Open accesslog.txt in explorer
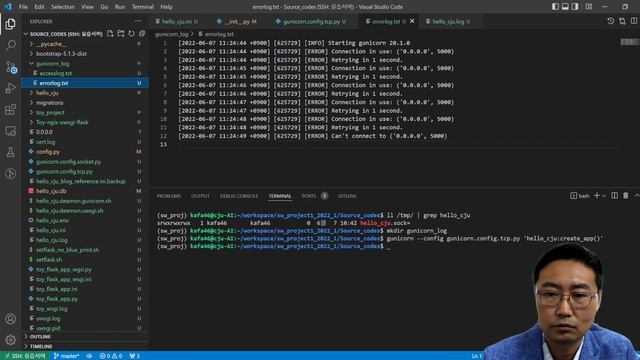 [56, 73]
